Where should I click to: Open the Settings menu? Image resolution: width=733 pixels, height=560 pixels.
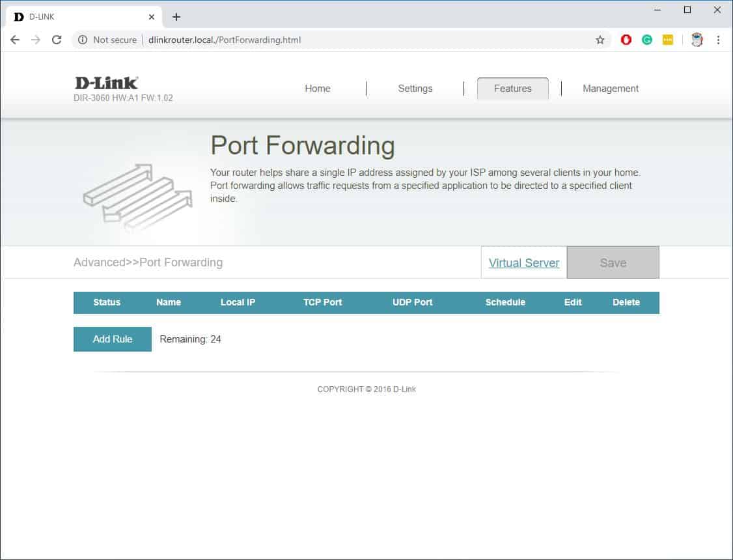coord(415,89)
